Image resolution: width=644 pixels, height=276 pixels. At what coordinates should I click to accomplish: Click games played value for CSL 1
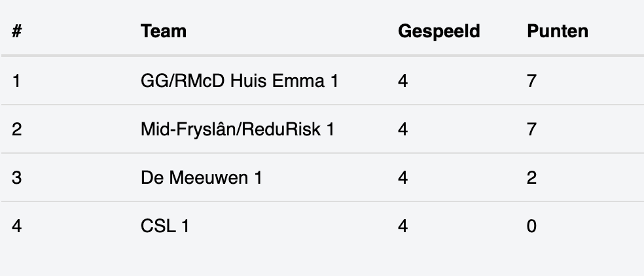(x=403, y=226)
